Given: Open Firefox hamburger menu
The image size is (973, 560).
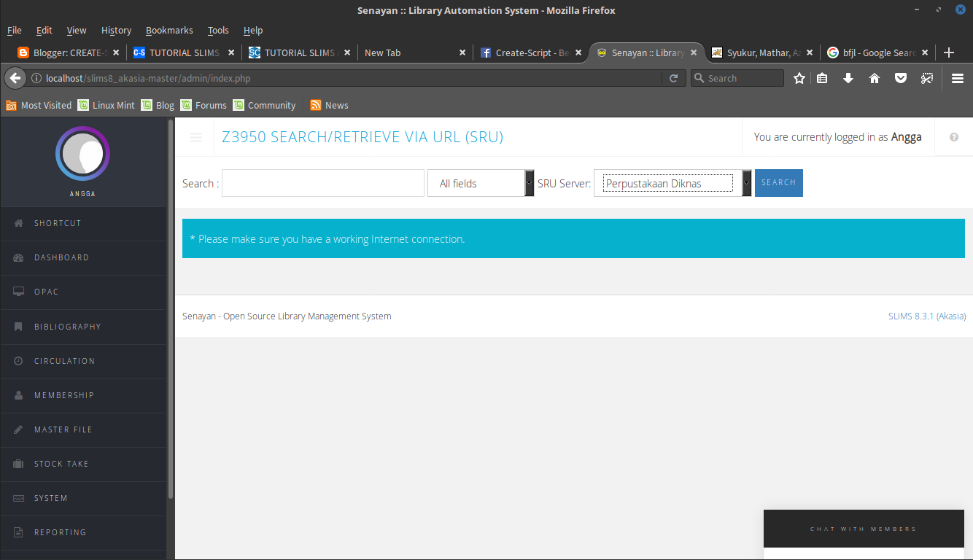Looking at the screenshot, I should click(958, 78).
